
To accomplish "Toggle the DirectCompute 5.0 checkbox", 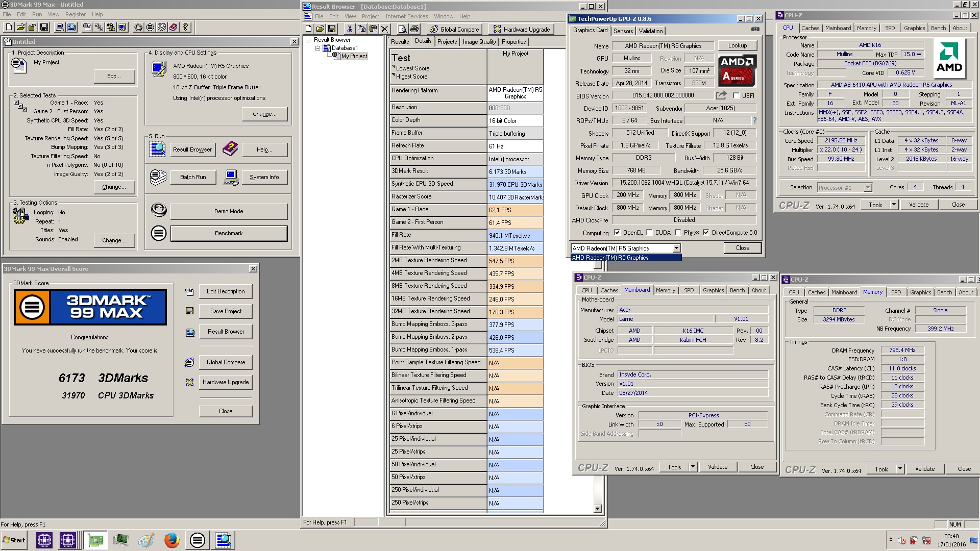I will pyautogui.click(x=706, y=233).
